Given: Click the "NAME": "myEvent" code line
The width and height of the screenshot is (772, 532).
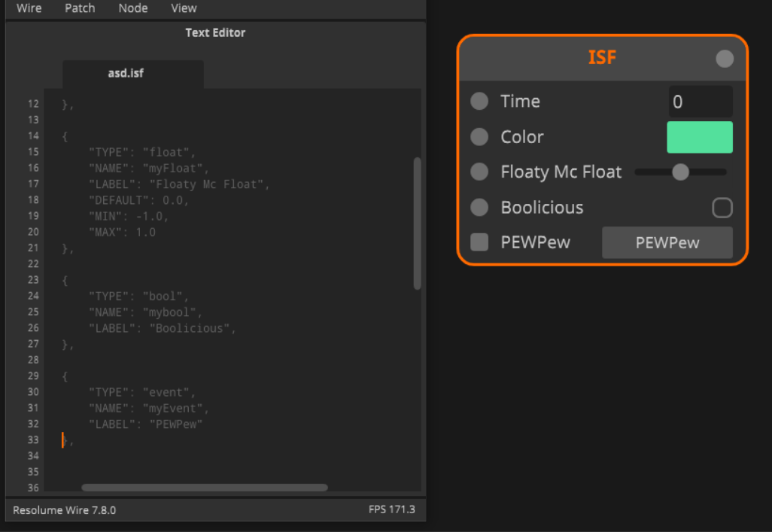Looking at the screenshot, I should pos(149,409).
